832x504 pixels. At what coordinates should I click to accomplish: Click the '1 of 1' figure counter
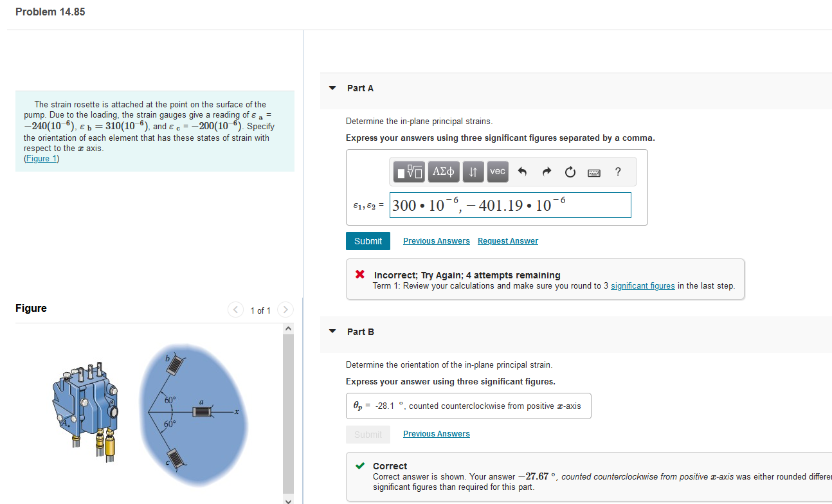[x=260, y=311]
